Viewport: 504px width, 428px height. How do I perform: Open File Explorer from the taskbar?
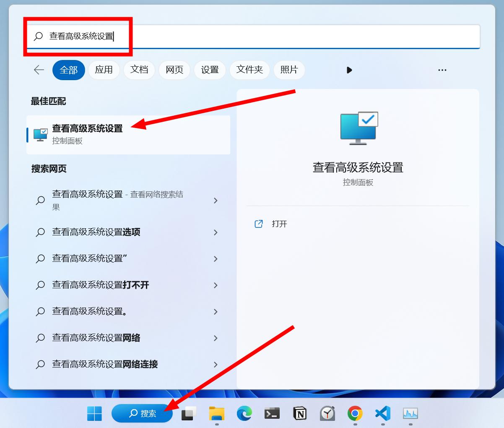click(217, 414)
